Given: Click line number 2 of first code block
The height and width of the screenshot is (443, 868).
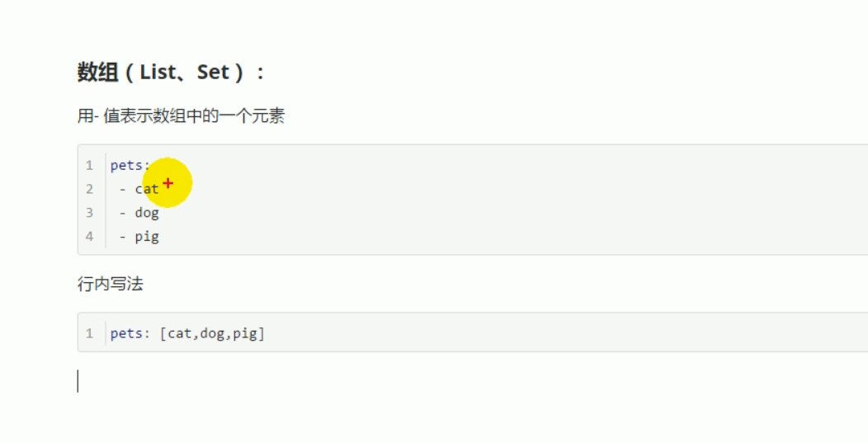Looking at the screenshot, I should (89, 189).
